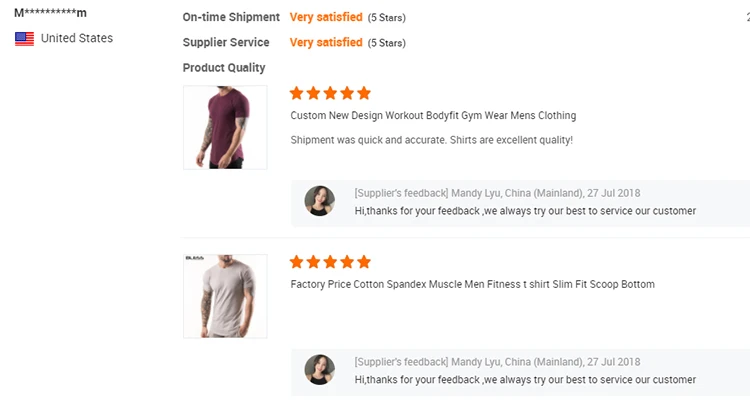Image resolution: width=750 pixels, height=406 pixels.
Task: Open Custom New Design Workout Bodyfit product link
Action: click(433, 115)
